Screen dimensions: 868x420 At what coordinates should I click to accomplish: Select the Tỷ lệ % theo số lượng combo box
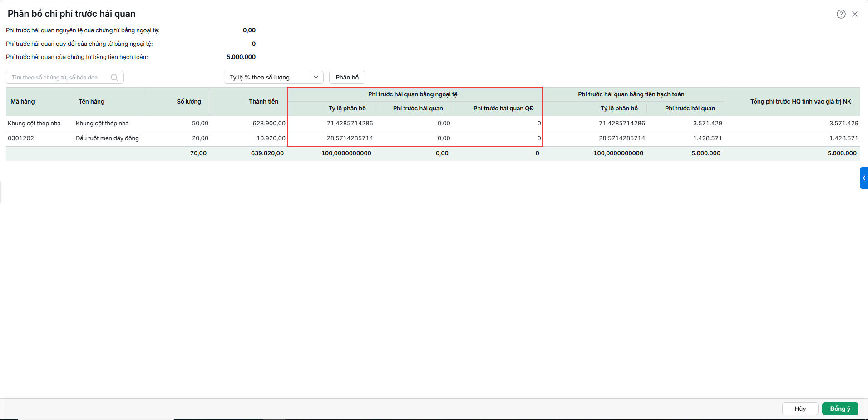[273, 77]
